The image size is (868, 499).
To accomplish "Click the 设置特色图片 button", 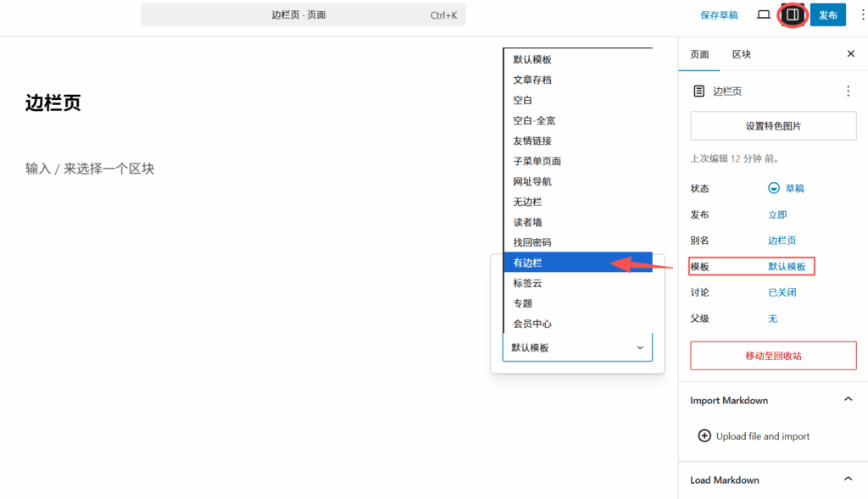I will pyautogui.click(x=773, y=126).
